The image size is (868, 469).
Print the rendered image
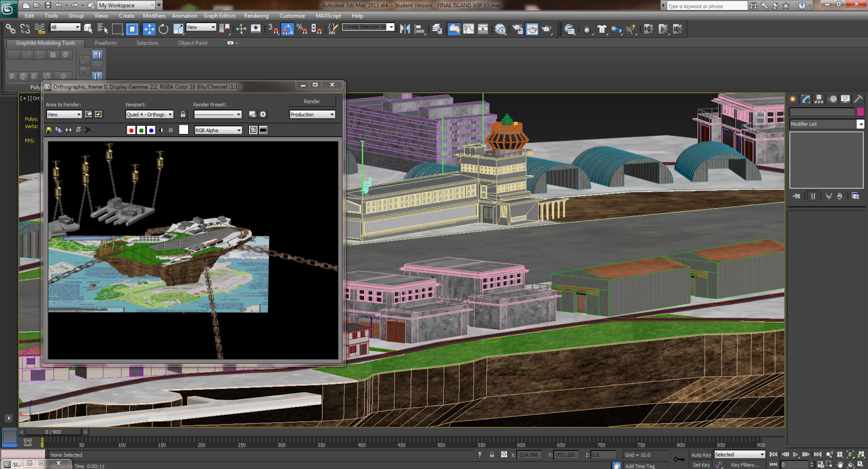point(78,130)
